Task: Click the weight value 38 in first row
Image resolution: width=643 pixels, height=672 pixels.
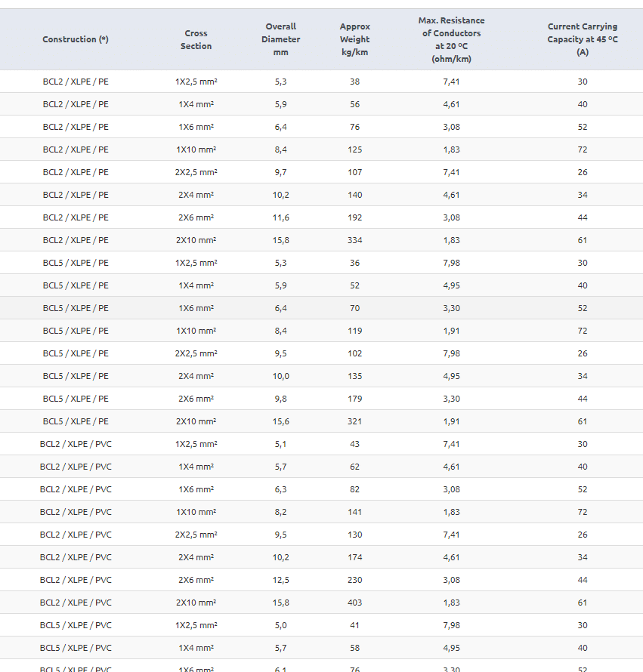Action: [x=354, y=82]
